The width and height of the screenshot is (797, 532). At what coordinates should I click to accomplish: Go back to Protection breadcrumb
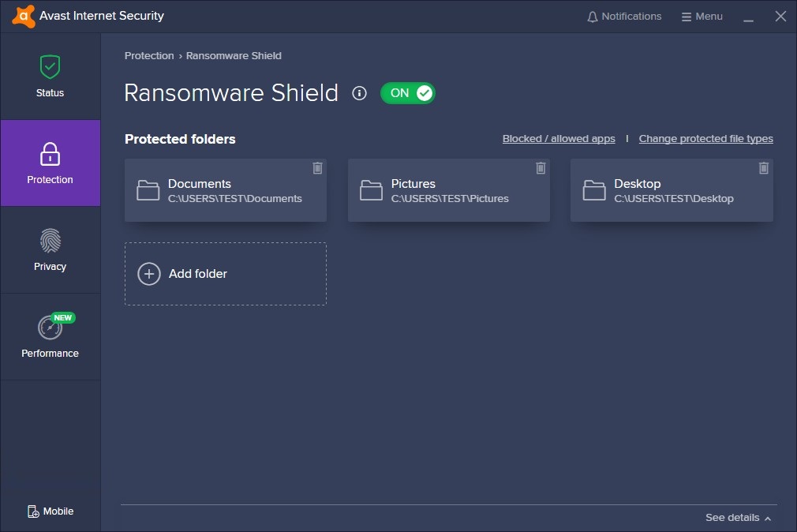(x=149, y=56)
